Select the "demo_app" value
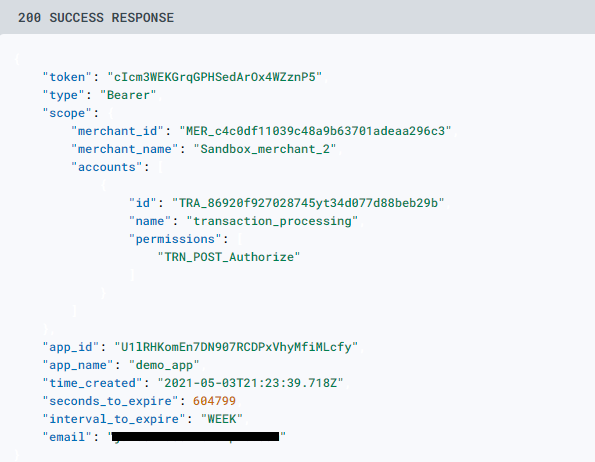The width and height of the screenshot is (595, 462). pyautogui.click(x=164, y=365)
